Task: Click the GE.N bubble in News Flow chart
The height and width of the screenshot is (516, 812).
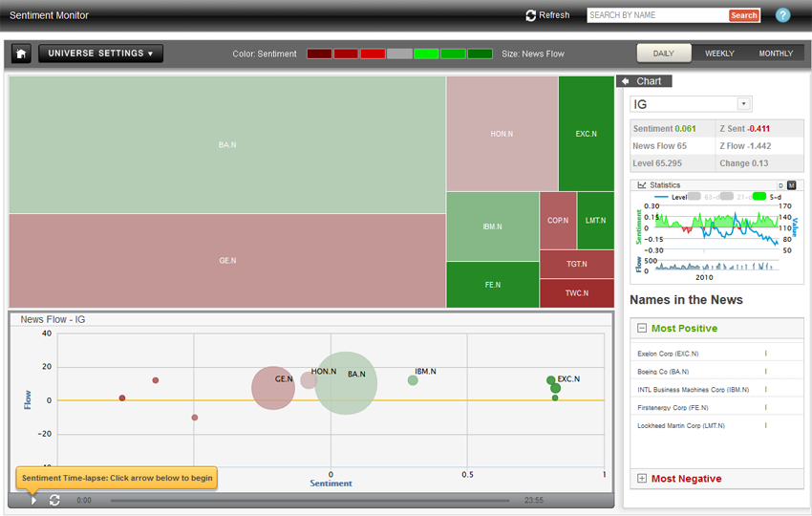Action: point(273,388)
